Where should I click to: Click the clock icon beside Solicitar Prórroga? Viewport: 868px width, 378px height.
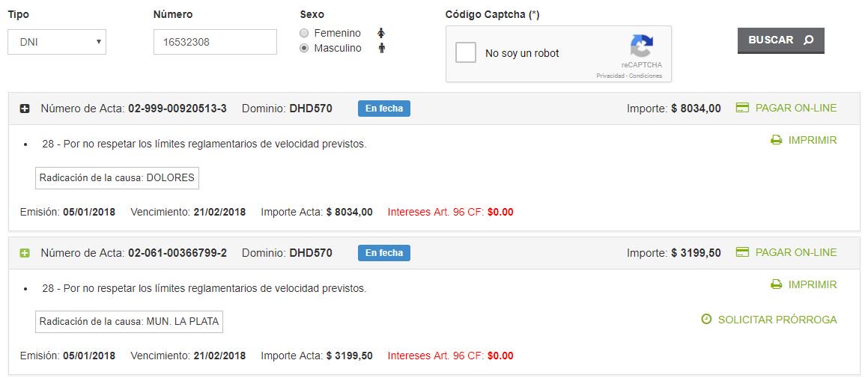click(706, 320)
